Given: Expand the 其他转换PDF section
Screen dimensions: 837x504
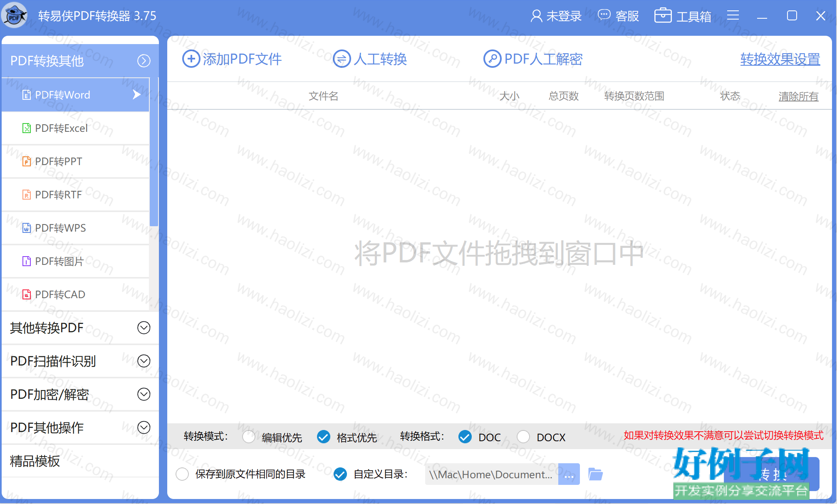Looking at the screenshot, I should point(144,328).
